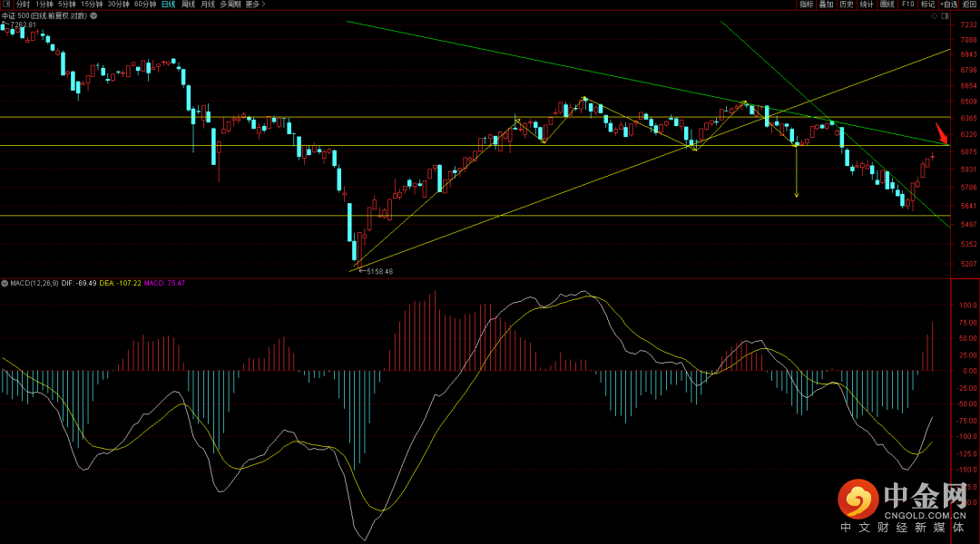Switch to 周线 weekly chart

point(188,5)
